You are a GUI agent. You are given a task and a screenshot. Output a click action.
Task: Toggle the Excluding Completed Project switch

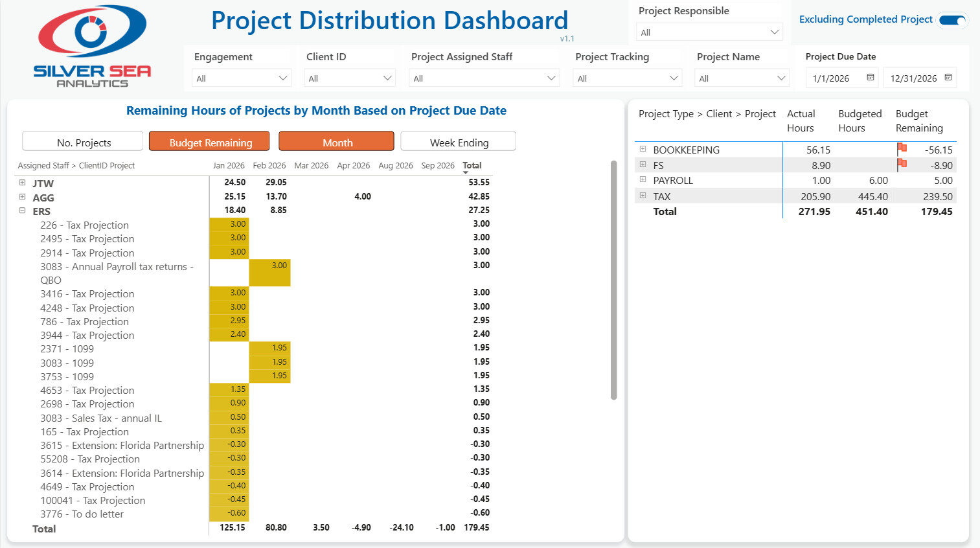[952, 20]
